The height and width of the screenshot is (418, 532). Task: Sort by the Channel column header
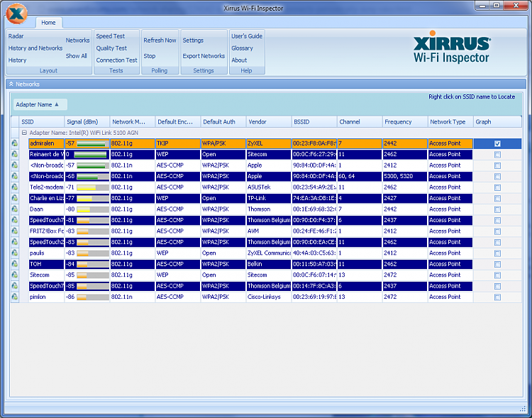click(x=360, y=121)
